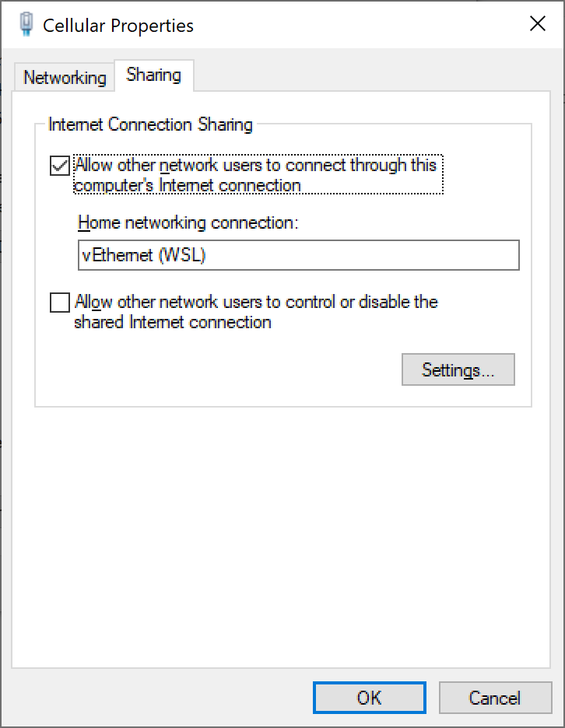The height and width of the screenshot is (728, 565).
Task: Close the Cellular Properties window
Action: (x=537, y=23)
